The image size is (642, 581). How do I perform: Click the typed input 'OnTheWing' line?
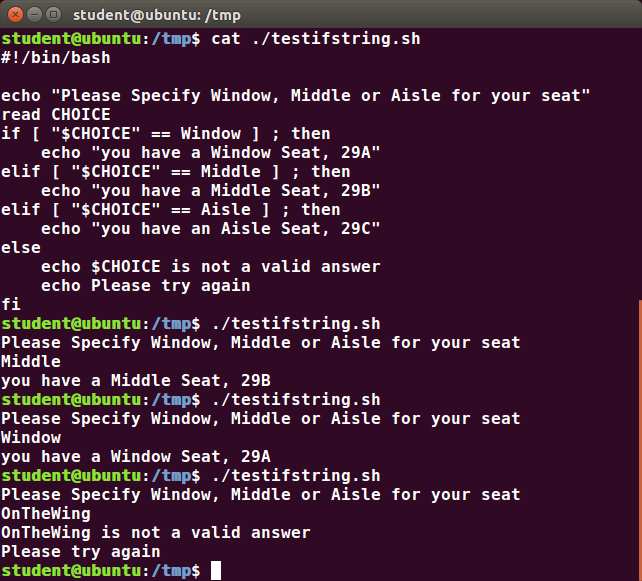46,513
